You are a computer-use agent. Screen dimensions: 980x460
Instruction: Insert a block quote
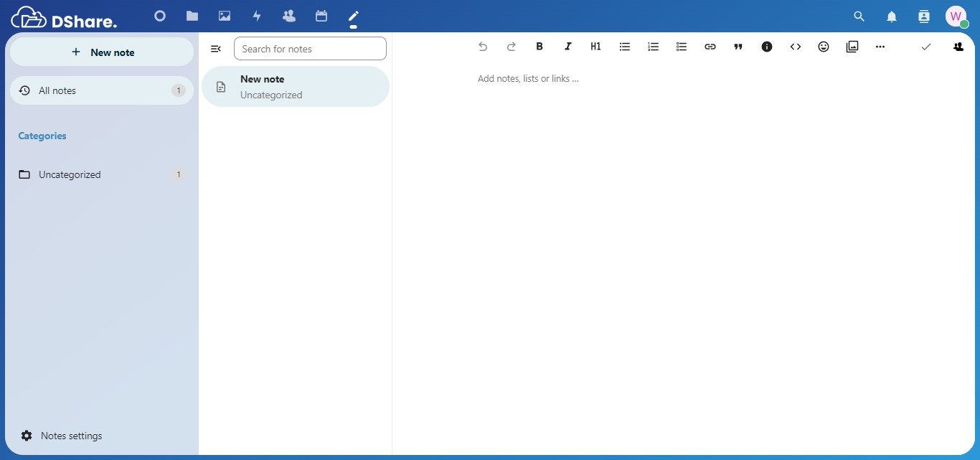[738, 47]
